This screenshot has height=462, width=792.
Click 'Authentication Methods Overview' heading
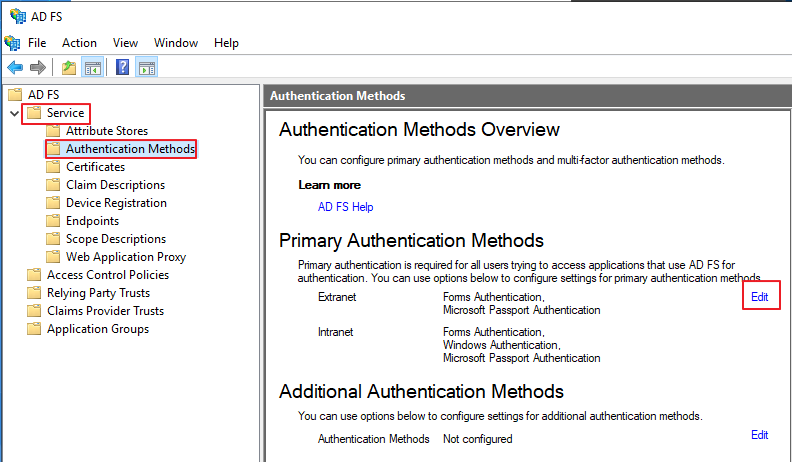[419, 130]
